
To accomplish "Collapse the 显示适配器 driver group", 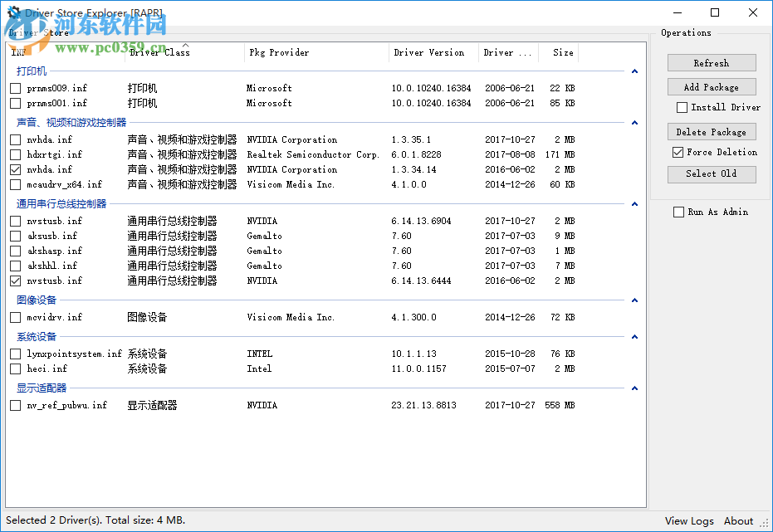I will click(x=634, y=388).
